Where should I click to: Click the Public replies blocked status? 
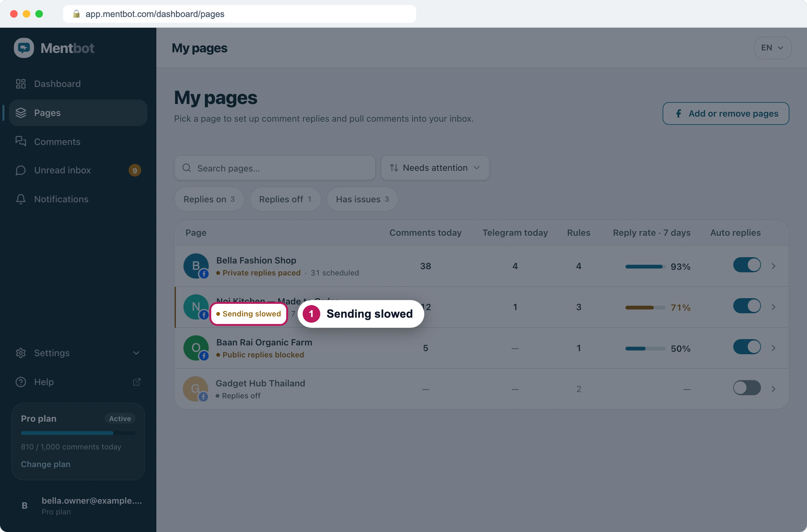tap(260, 355)
